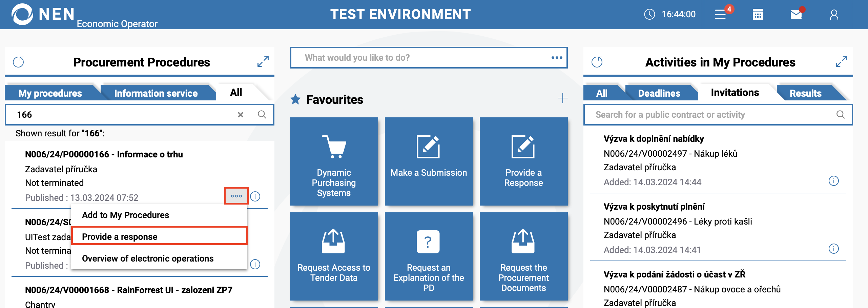868x308 pixels.
Task: Switch to the Deadlines tab
Action: pos(659,93)
